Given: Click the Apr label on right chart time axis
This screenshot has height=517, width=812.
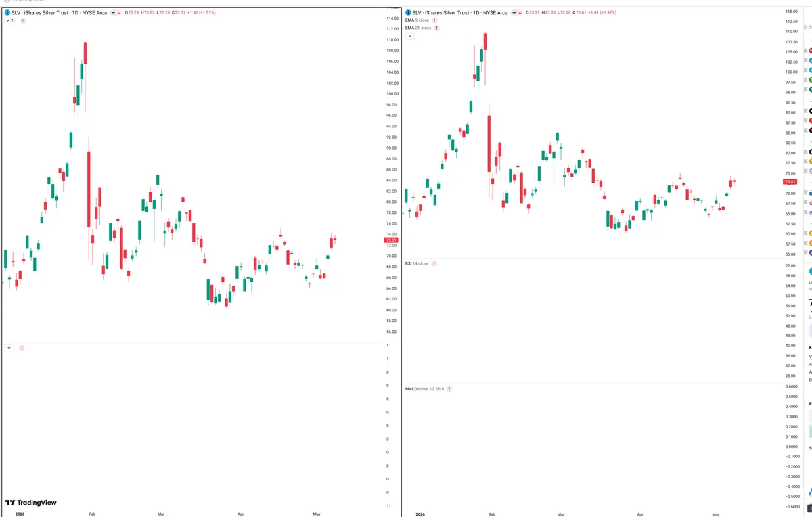Looking at the screenshot, I should [640, 514].
